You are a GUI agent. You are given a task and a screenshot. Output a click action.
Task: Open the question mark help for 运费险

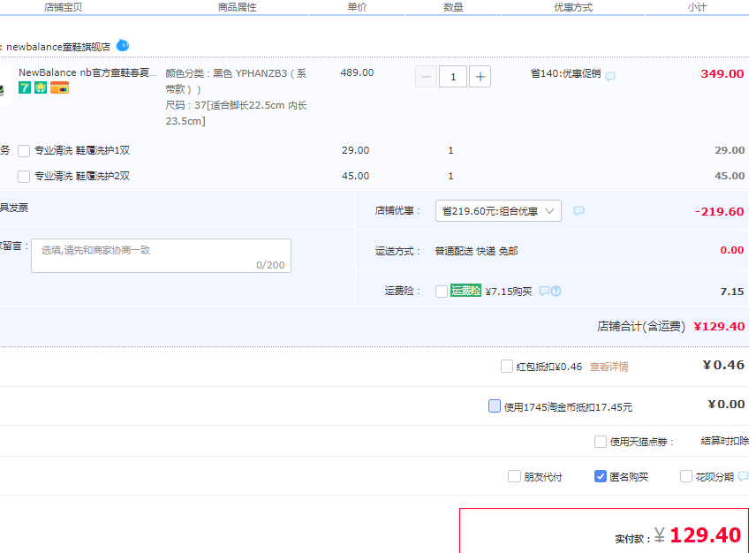pyautogui.click(x=556, y=291)
